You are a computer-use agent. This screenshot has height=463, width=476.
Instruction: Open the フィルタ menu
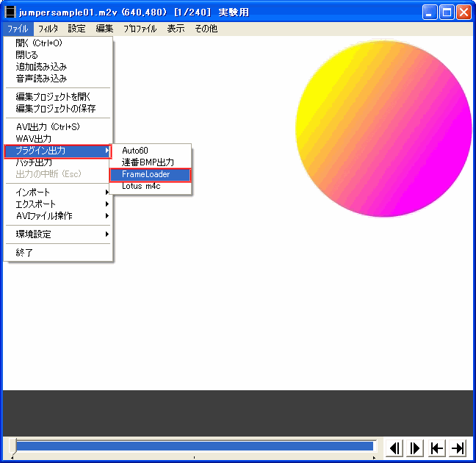48,29
